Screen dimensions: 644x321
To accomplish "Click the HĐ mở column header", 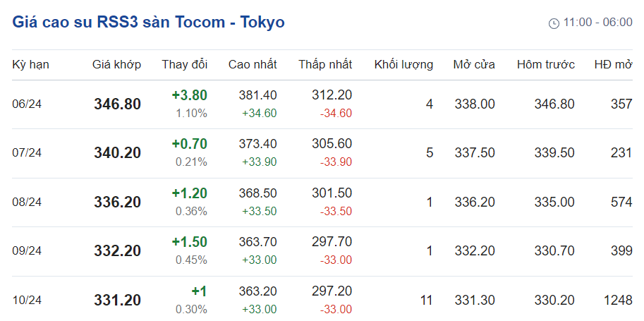I will [x=613, y=65].
